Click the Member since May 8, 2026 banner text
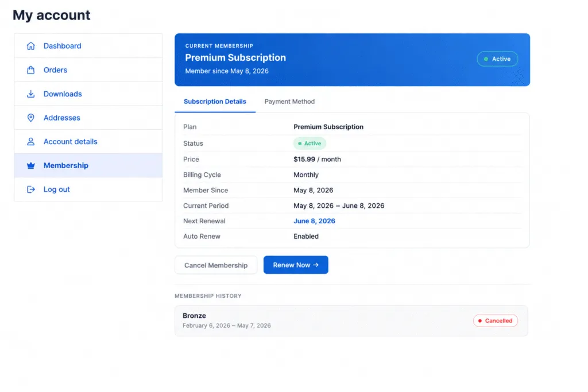Screen dimensions: 588x392 227,71
